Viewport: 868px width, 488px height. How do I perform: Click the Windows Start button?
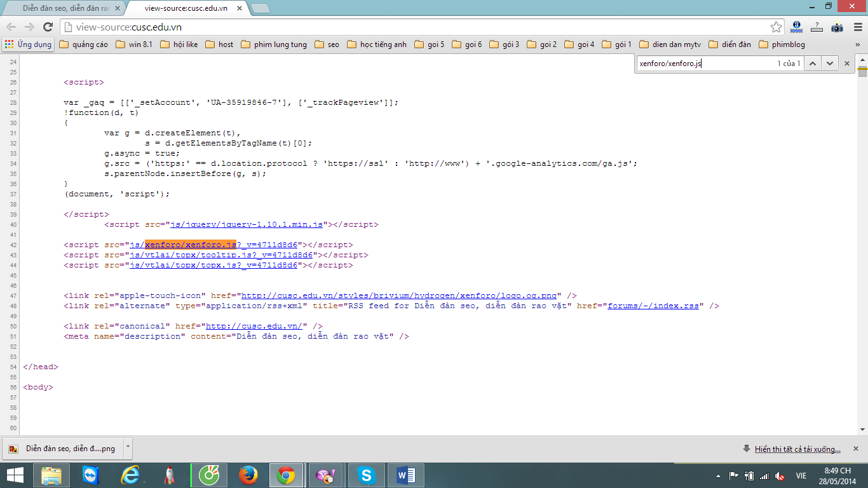15,475
